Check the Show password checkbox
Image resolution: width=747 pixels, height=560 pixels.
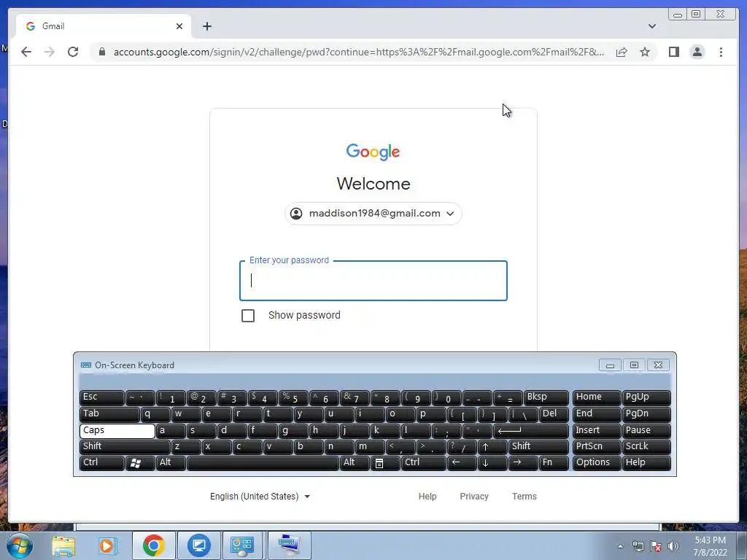click(x=248, y=316)
